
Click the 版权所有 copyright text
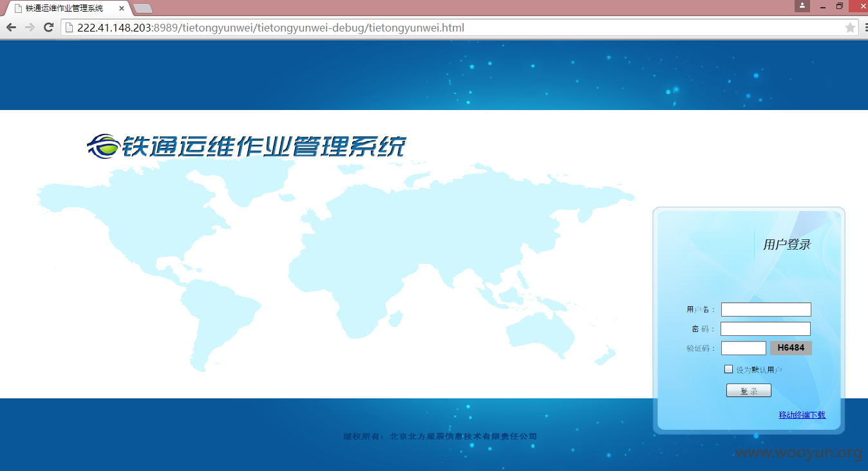point(440,436)
